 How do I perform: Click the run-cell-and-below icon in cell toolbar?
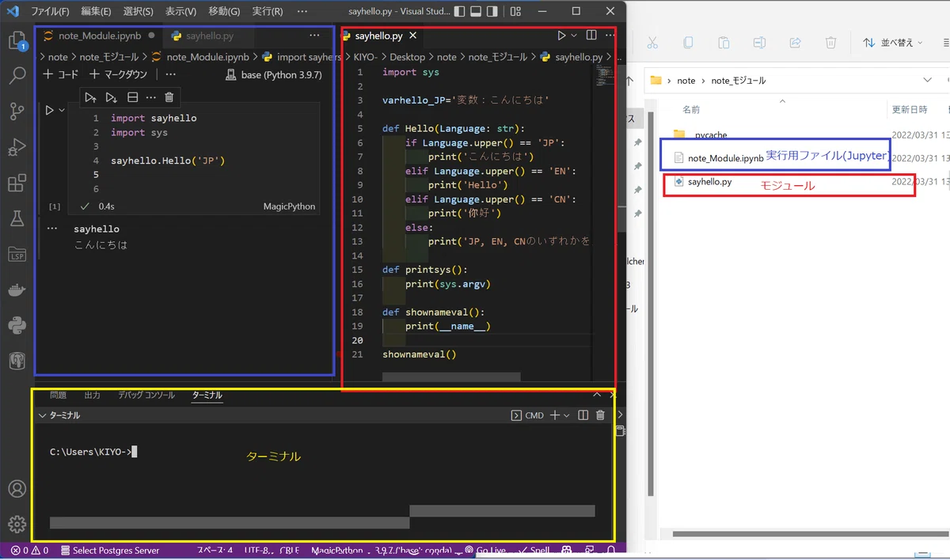[x=112, y=97]
